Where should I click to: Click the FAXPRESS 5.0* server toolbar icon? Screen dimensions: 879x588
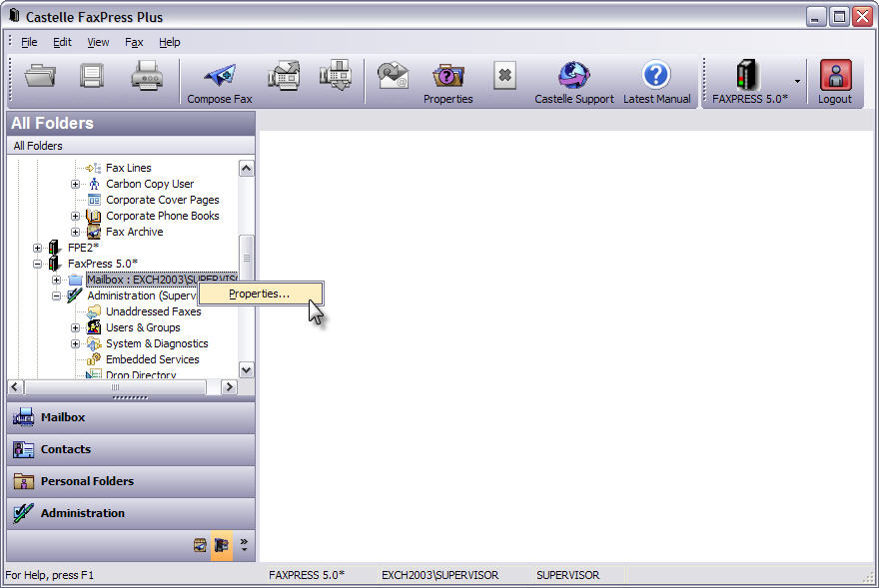pos(749,83)
